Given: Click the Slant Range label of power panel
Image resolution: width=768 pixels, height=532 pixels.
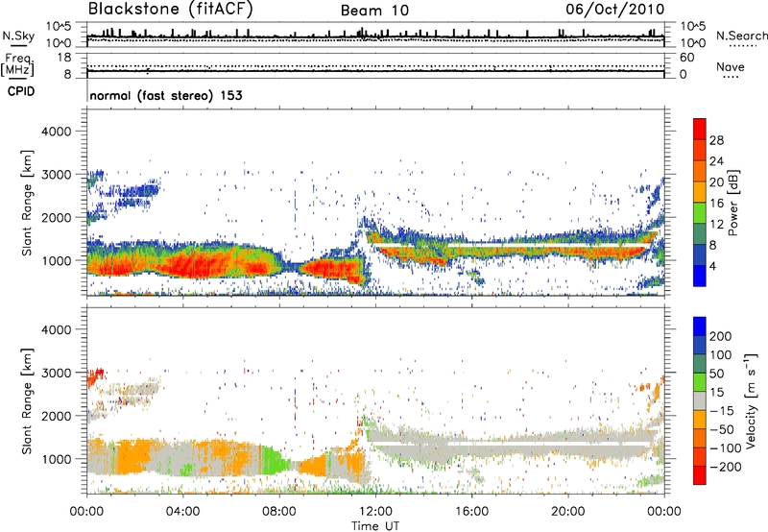Looking at the screenshot, I should 27,203.
